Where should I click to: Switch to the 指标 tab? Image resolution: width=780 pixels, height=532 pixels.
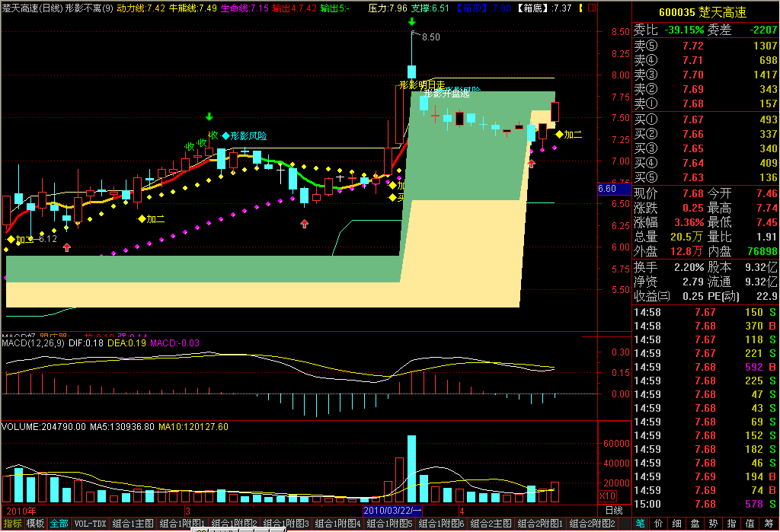[x=11, y=524]
